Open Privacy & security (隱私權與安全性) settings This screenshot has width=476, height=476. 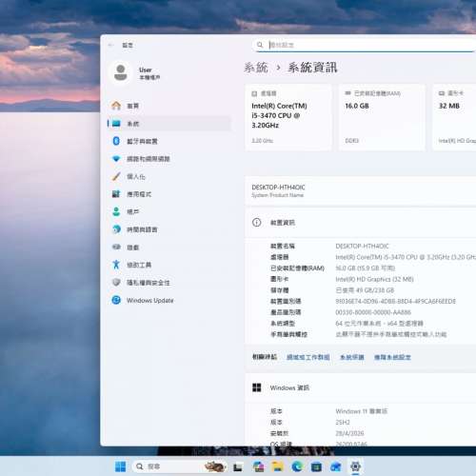click(x=169, y=282)
